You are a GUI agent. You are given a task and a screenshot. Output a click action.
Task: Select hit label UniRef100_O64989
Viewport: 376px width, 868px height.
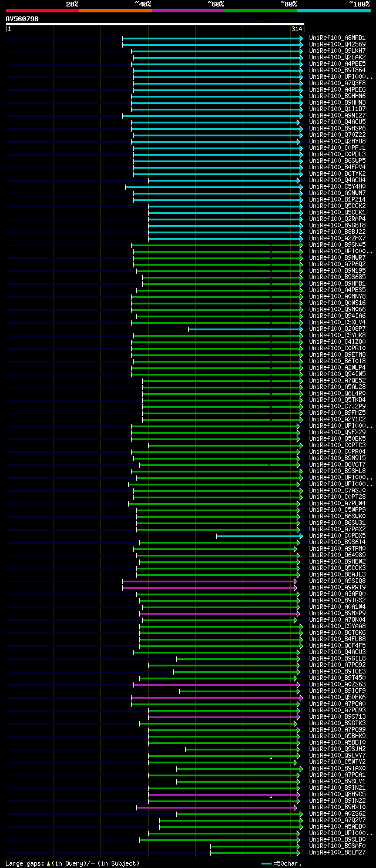tap(337, 555)
